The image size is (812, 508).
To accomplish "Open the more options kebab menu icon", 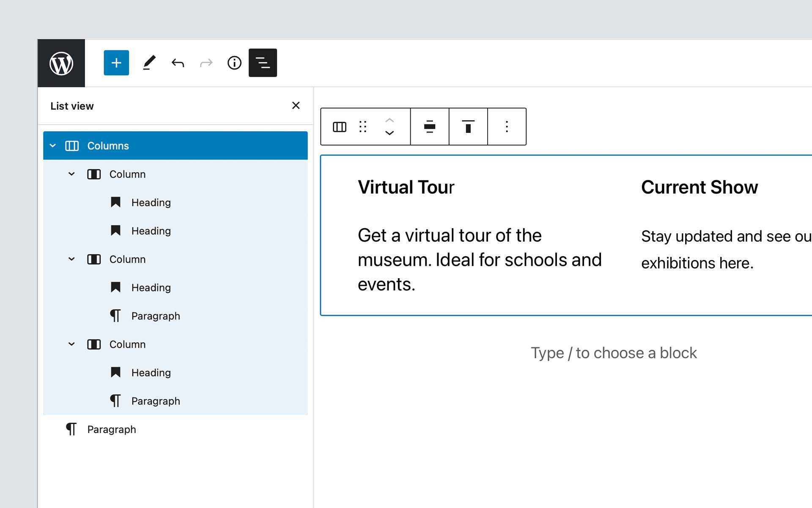I will click(x=506, y=127).
